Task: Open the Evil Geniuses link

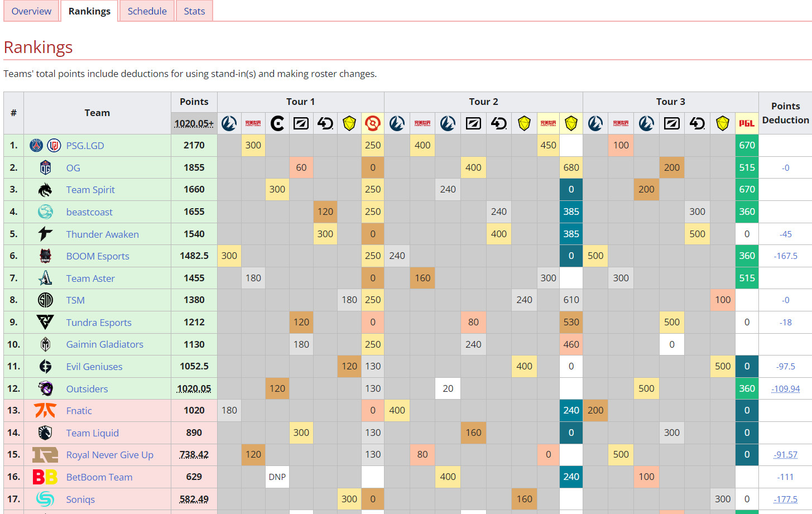Action: click(94, 367)
